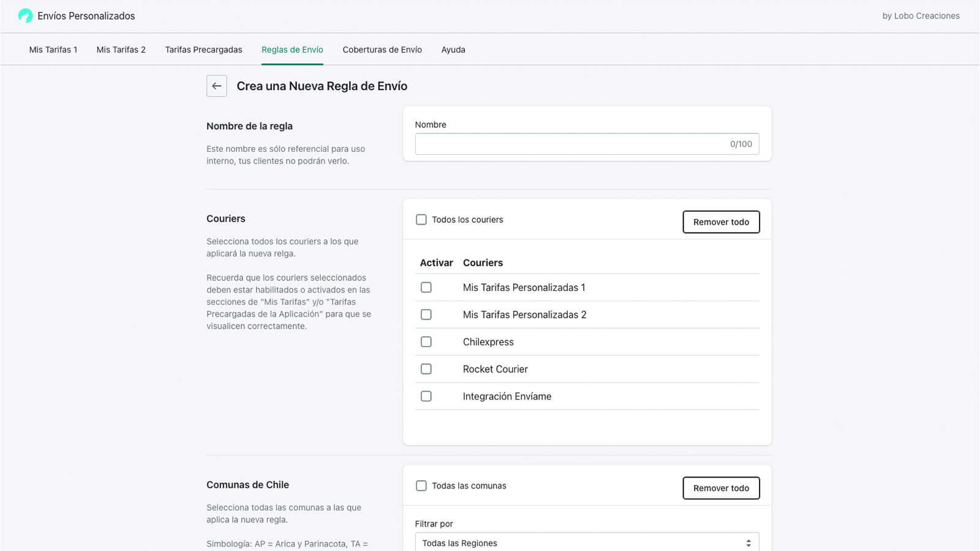The width and height of the screenshot is (980, 551).
Task: Check the Integración Envíame courier
Action: click(x=426, y=396)
